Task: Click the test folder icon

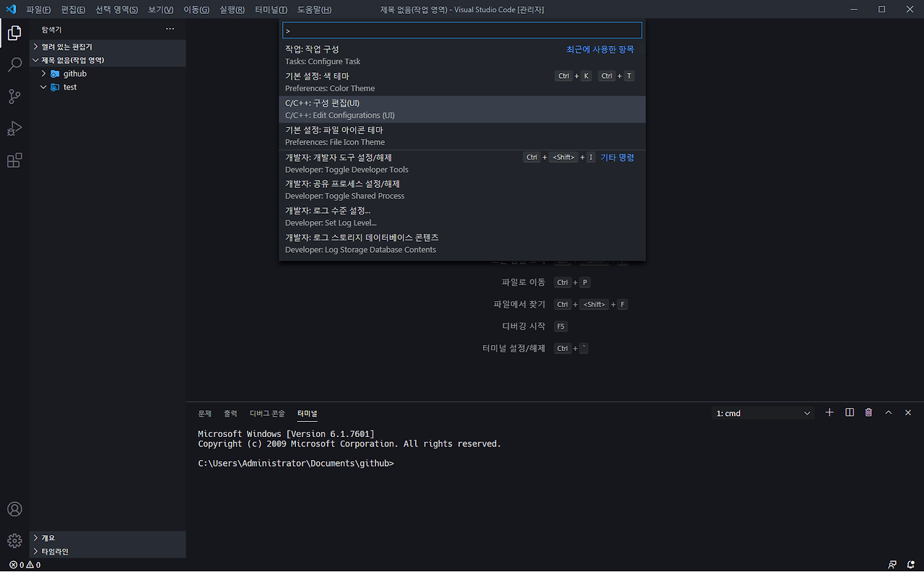Action: 55,87
